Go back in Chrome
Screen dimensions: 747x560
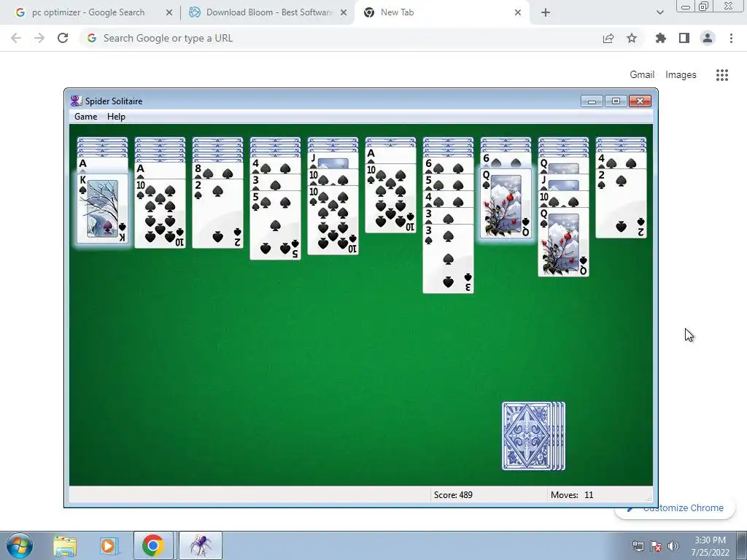coord(16,38)
